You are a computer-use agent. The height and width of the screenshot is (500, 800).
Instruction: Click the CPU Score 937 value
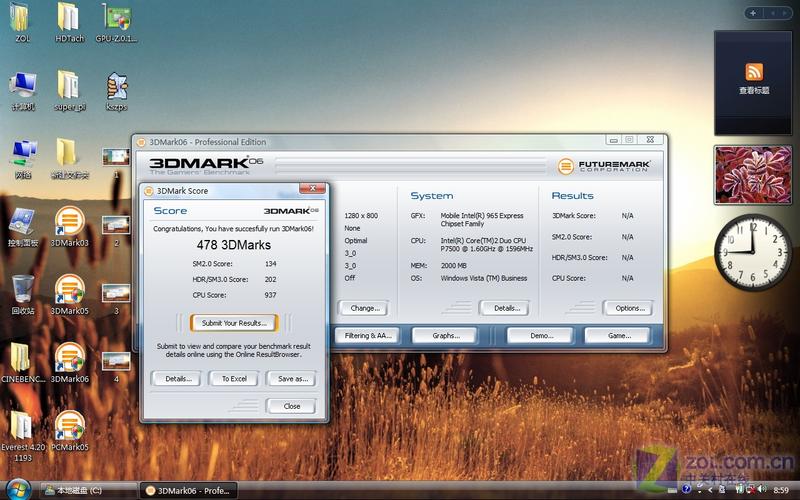[x=270, y=295]
